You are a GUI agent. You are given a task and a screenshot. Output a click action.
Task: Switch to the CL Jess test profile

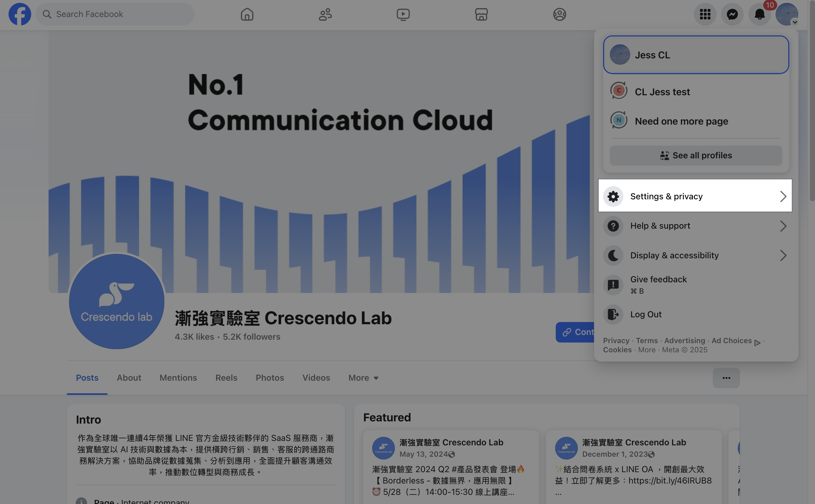point(696,91)
